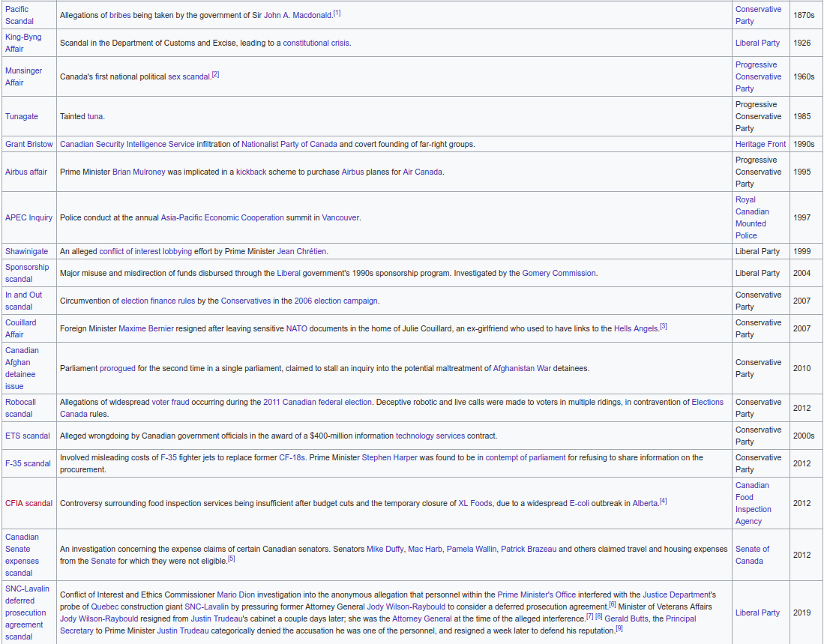Click the Jean Chrétien link
824x644 pixels.
pos(301,252)
